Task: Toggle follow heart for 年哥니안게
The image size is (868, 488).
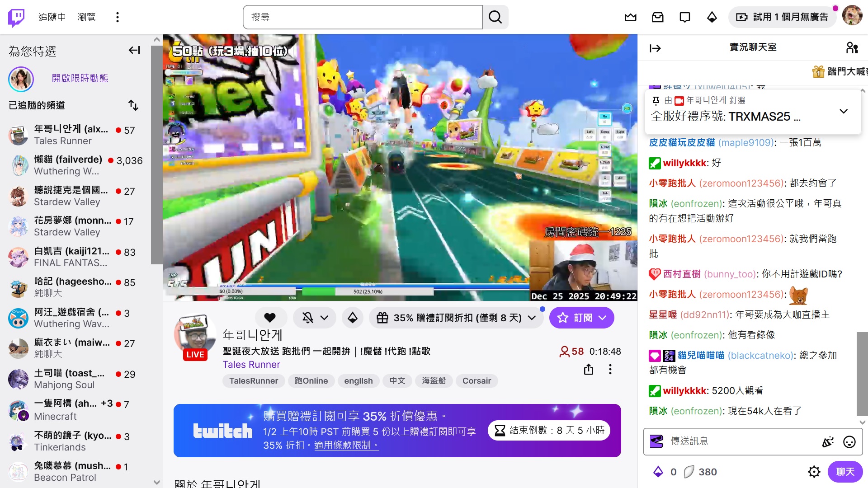Action: tap(270, 318)
